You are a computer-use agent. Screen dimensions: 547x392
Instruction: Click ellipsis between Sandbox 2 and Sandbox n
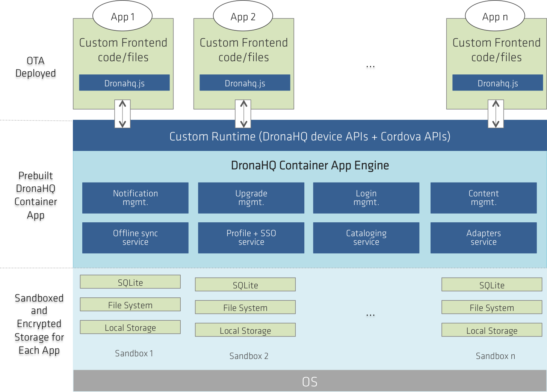point(370,315)
